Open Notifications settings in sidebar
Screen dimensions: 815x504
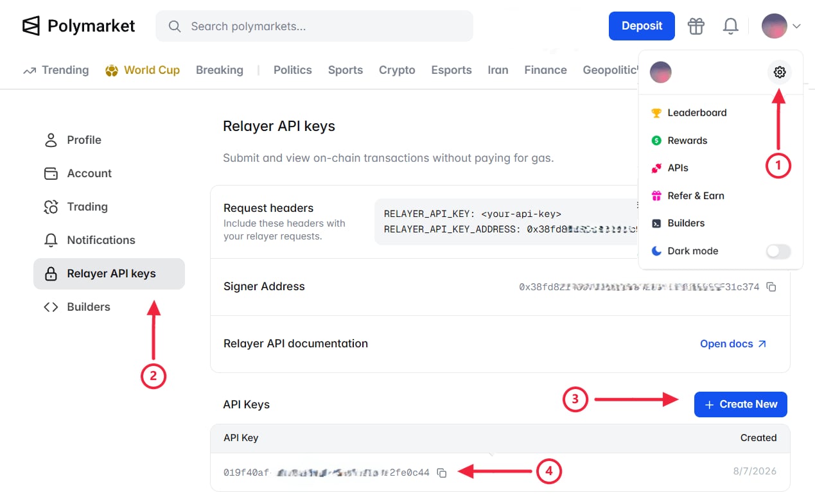coord(109,240)
